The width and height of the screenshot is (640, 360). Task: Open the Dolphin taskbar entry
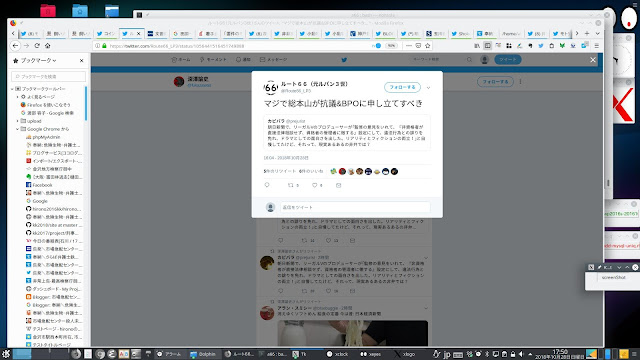(x=203, y=354)
